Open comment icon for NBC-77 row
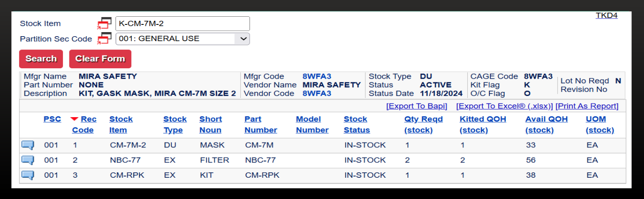Viewport: 644px width, 199px height. point(28,160)
